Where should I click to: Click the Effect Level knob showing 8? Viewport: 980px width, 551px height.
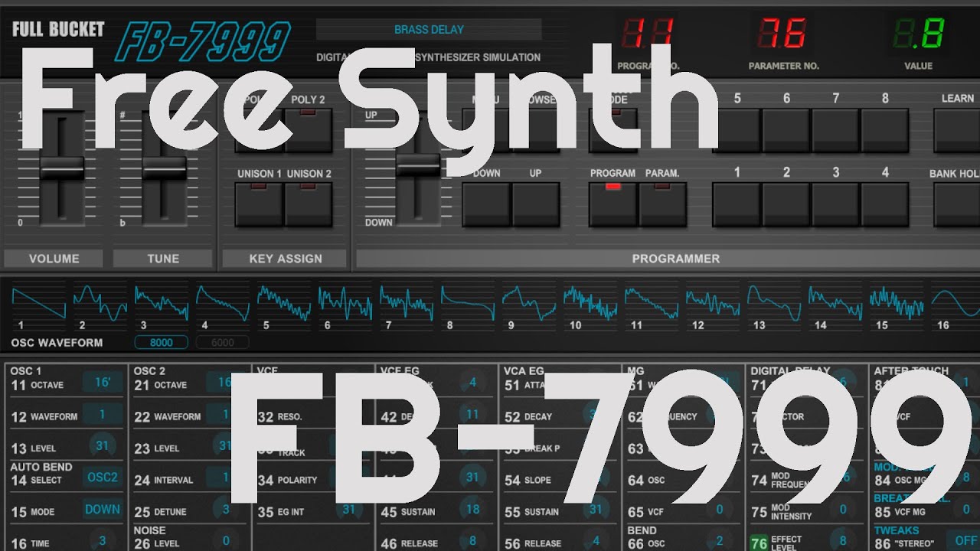pos(842,540)
